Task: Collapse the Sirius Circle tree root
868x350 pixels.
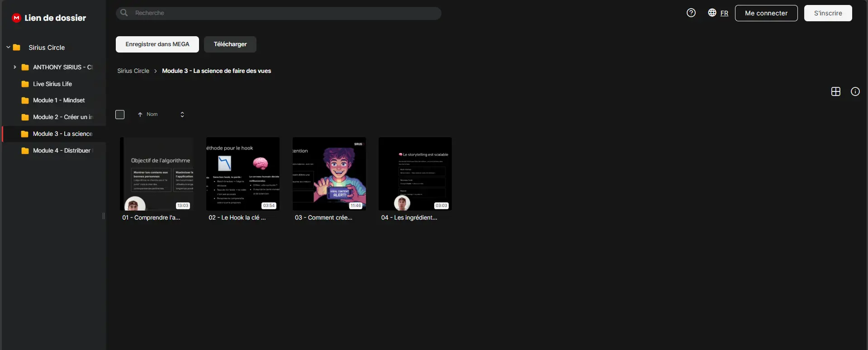Action: 8,47
